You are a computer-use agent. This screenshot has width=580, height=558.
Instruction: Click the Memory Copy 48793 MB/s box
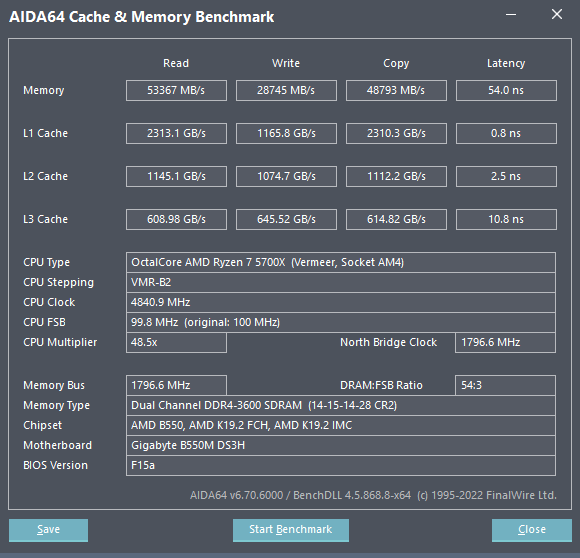pos(396,90)
